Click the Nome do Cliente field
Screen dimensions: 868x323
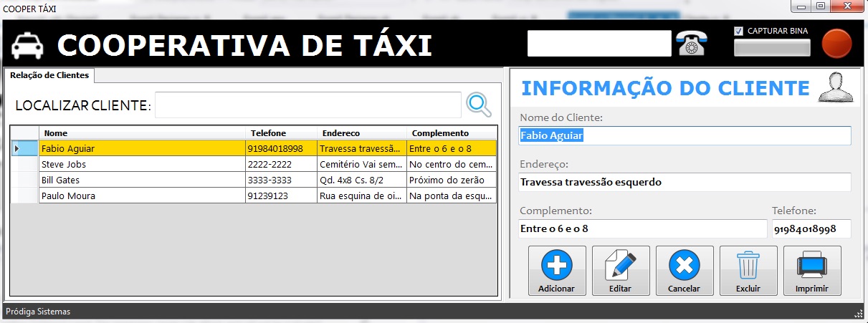[685, 135]
